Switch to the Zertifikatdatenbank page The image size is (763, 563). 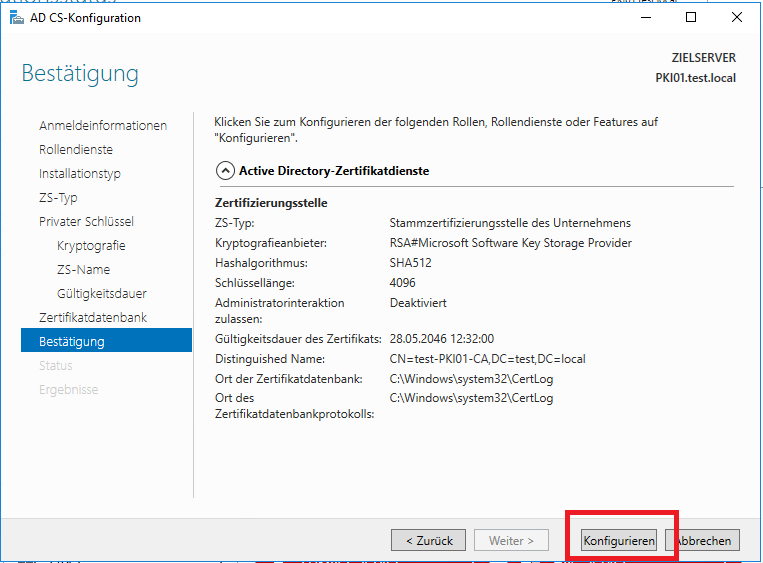click(x=93, y=318)
